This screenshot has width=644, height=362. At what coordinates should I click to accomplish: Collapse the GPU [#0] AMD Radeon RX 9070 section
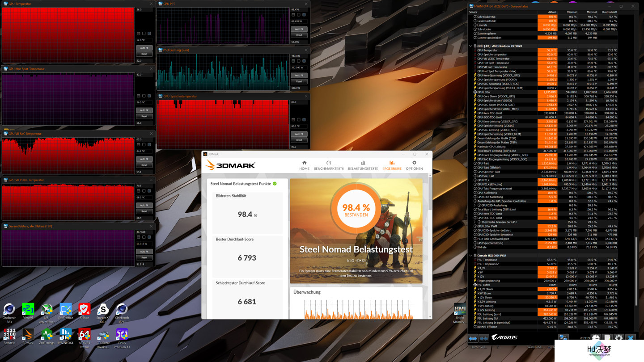[470, 46]
